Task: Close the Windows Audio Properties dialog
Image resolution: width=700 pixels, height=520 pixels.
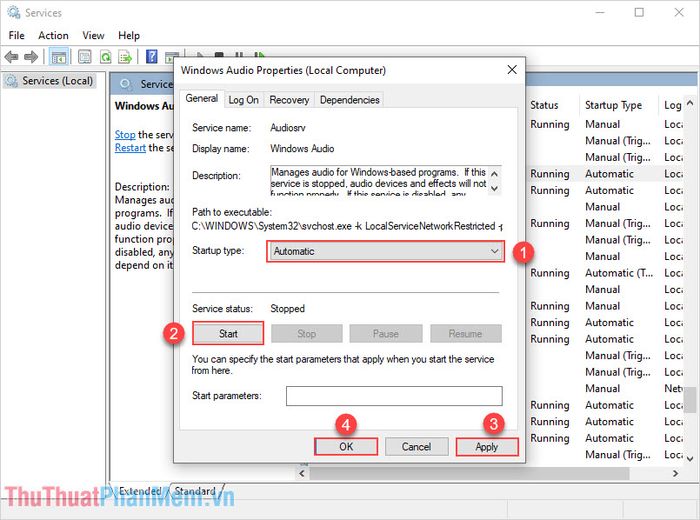Action: click(512, 70)
